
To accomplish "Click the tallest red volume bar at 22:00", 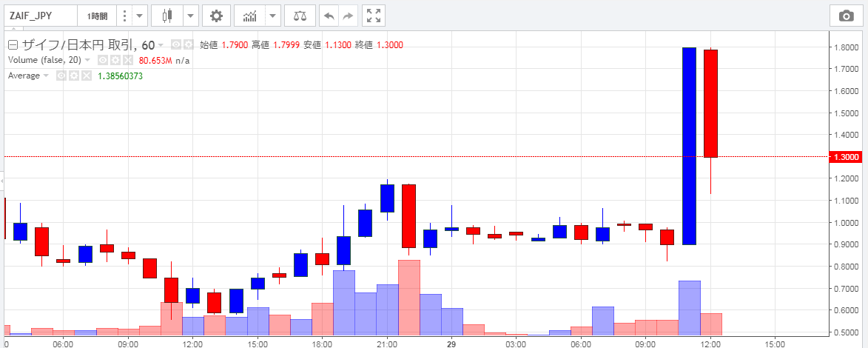I will pos(409,298).
